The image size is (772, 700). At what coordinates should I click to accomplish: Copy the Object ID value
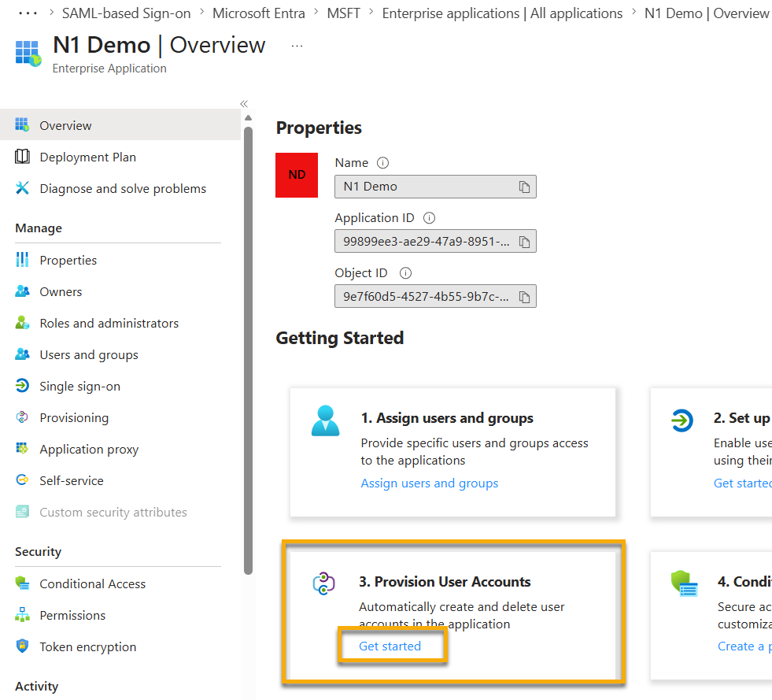(524, 297)
